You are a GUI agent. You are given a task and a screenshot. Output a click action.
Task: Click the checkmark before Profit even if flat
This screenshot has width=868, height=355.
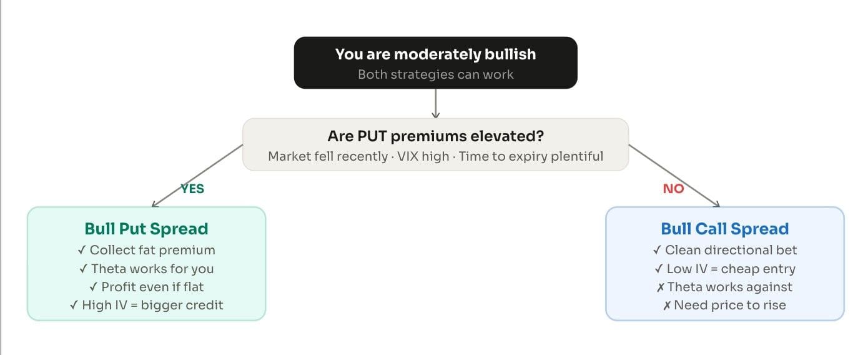pyautogui.click(x=93, y=287)
